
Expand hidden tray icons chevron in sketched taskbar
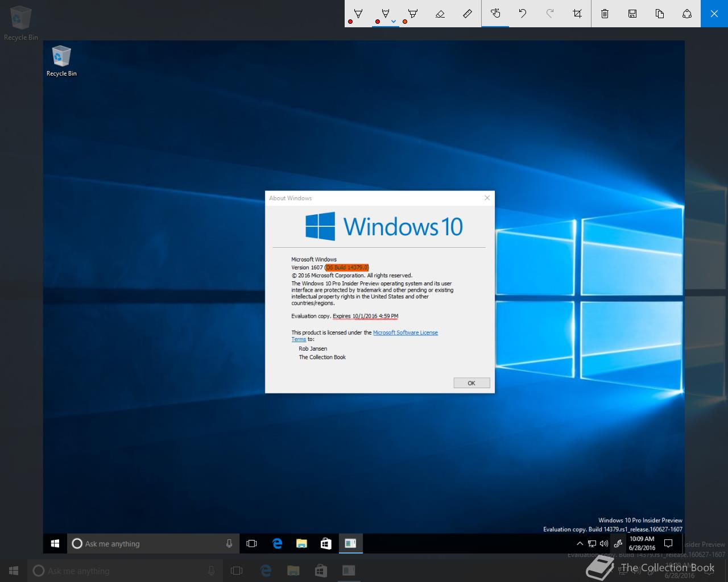[580, 544]
